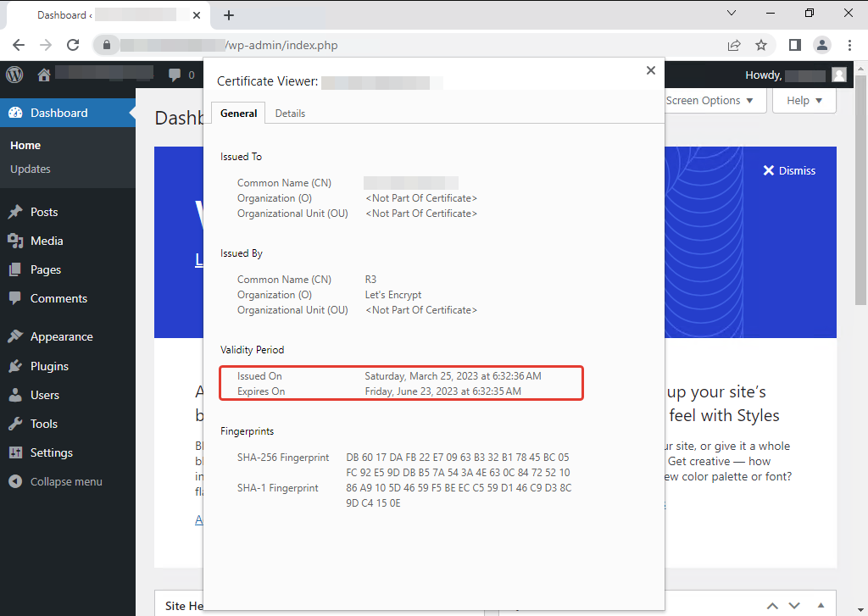Image resolution: width=868 pixels, height=616 pixels.
Task: Open the Updates link under Dashboard
Action: coord(31,169)
